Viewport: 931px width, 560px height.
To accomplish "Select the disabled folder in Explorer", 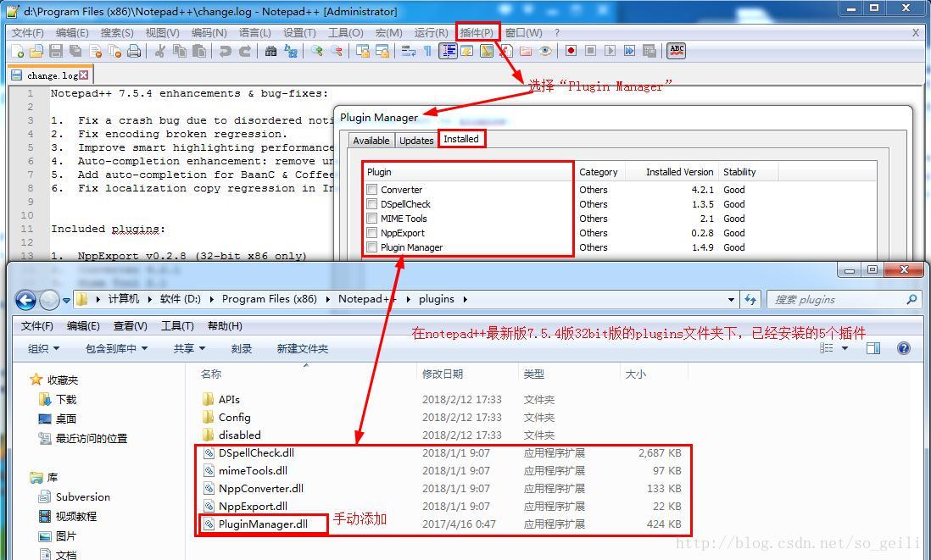I will 239,435.
